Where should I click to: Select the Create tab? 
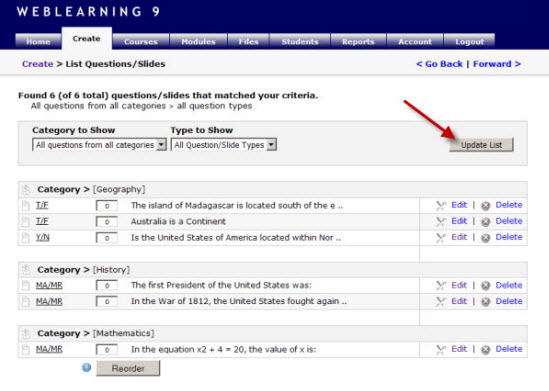(86, 39)
